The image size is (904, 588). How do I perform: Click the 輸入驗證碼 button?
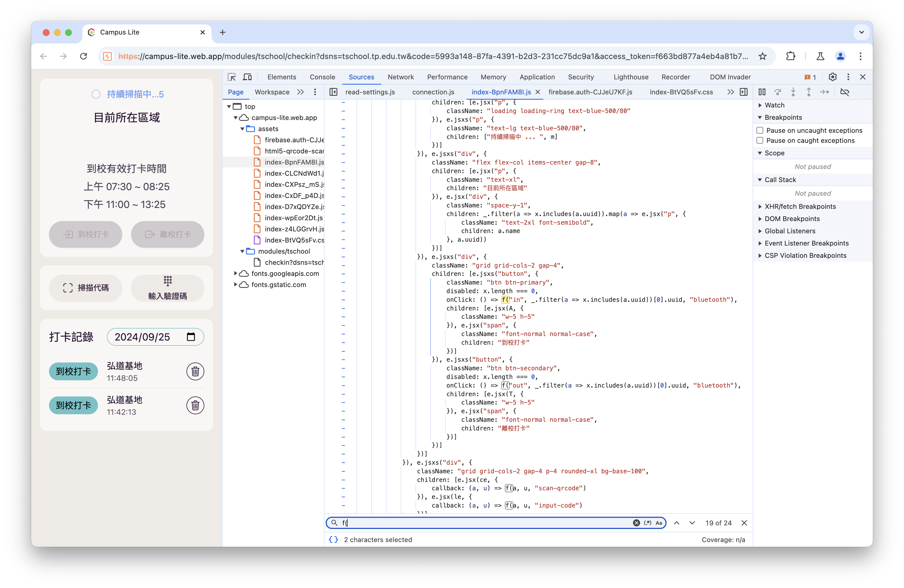[x=168, y=288]
